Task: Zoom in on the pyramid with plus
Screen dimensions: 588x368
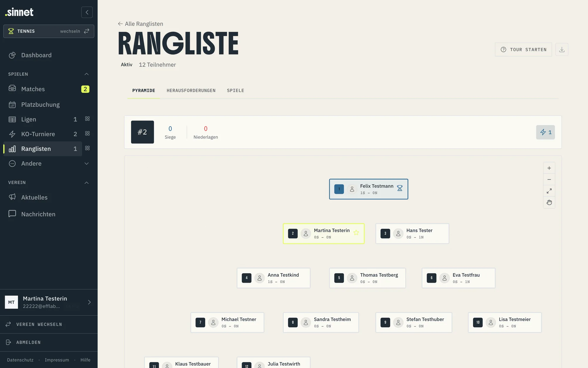Action: point(549,168)
